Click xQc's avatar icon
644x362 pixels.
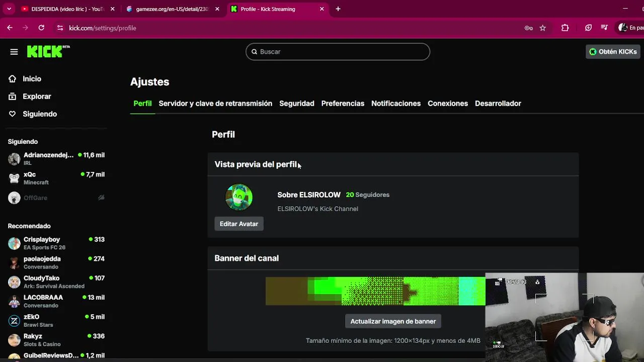[x=14, y=178]
